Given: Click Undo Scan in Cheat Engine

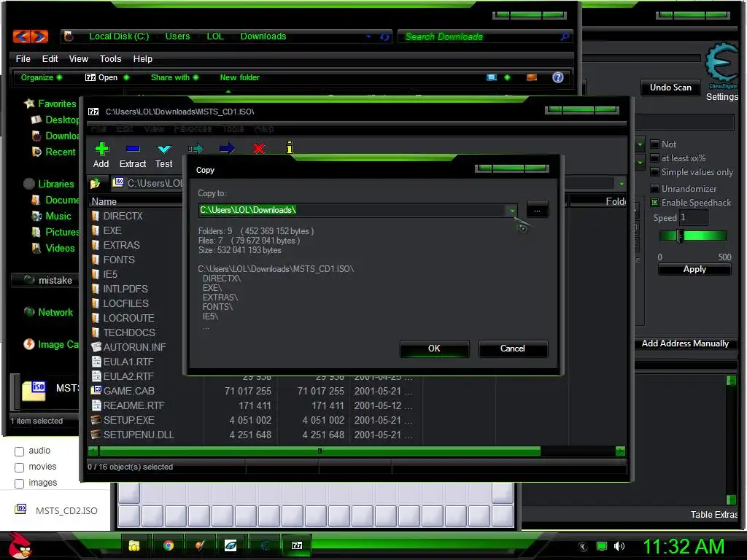Looking at the screenshot, I should (x=670, y=87).
